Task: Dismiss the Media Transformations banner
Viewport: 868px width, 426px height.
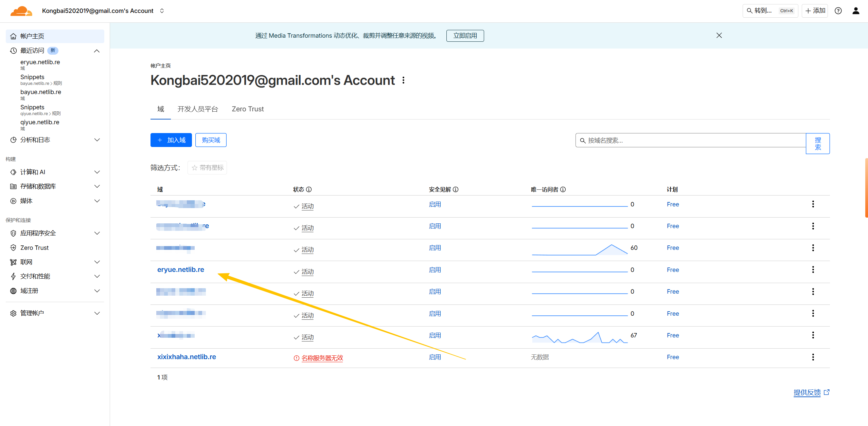Action: (x=719, y=35)
